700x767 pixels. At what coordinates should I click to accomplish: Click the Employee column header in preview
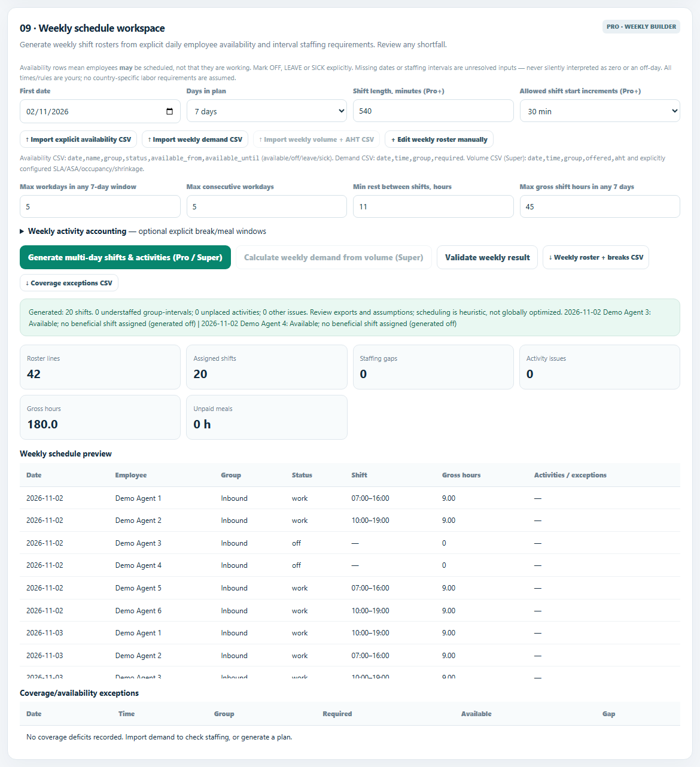click(131, 475)
